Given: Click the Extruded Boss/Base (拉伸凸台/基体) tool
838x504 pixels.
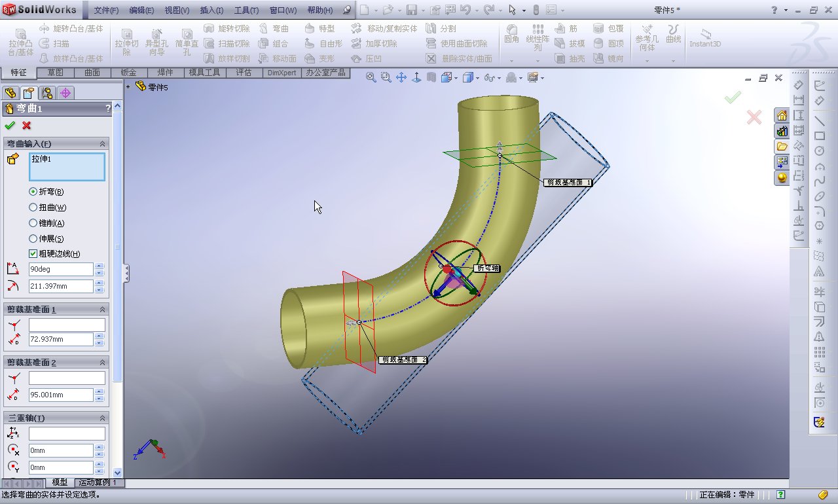Looking at the screenshot, I should 20,43.
